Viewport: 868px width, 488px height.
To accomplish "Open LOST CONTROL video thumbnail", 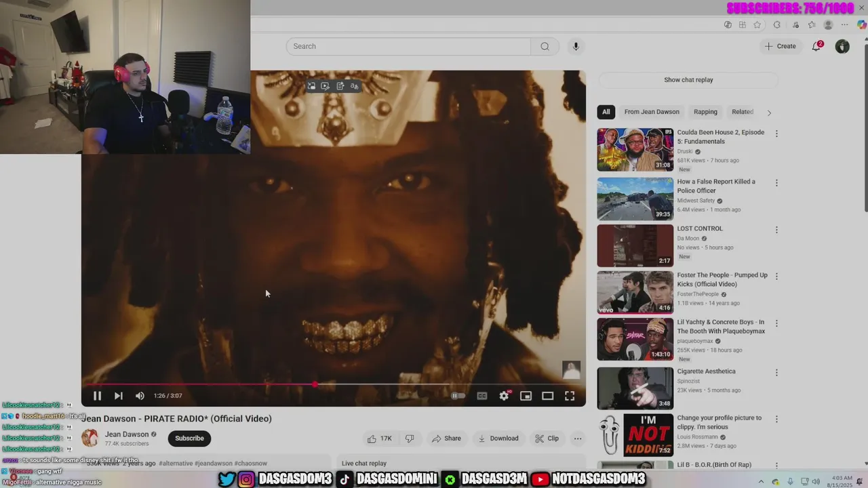I will (x=635, y=245).
